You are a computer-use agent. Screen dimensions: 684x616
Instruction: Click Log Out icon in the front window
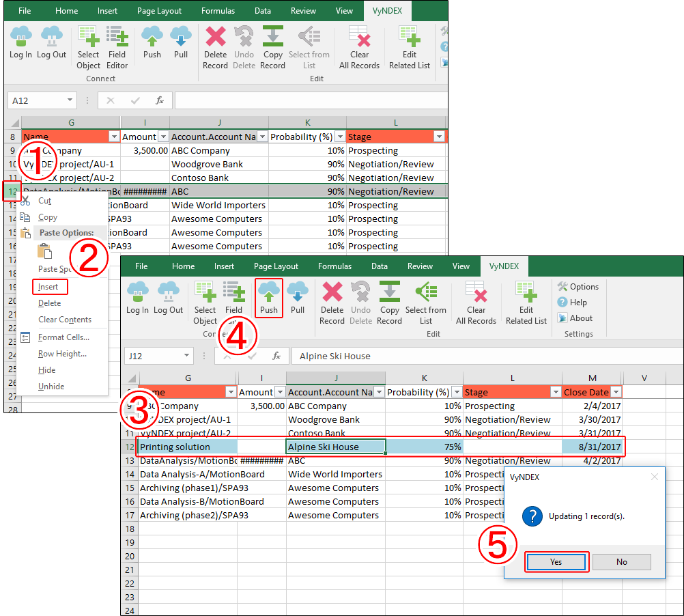pyautogui.click(x=168, y=298)
